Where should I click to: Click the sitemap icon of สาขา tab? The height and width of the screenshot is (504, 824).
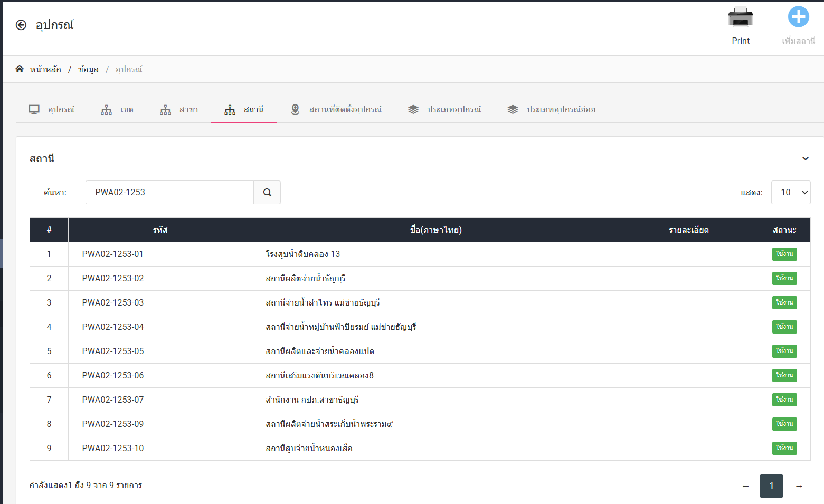166,110
